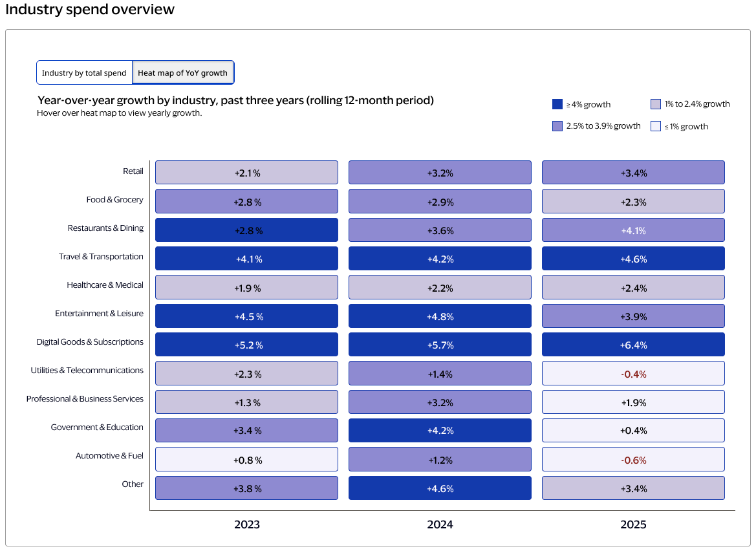Select the Utilities 2025 cell showing -0.4%
The height and width of the screenshot is (551, 756).
tap(633, 373)
